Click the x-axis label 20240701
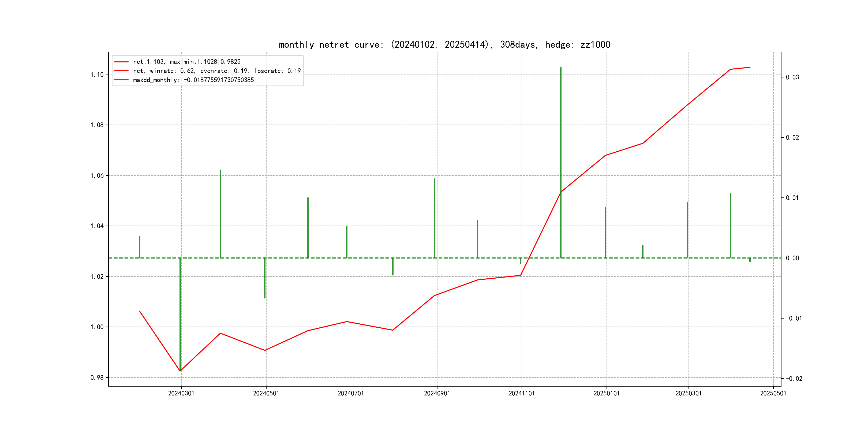This screenshot has height=434, width=868. (x=351, y=393)
